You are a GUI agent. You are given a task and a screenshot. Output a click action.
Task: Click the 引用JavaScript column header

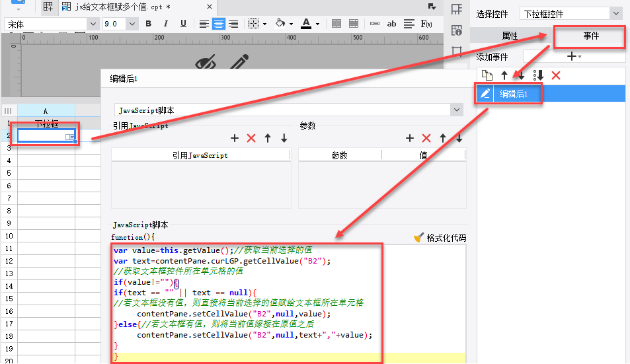(x=200, y=155)
